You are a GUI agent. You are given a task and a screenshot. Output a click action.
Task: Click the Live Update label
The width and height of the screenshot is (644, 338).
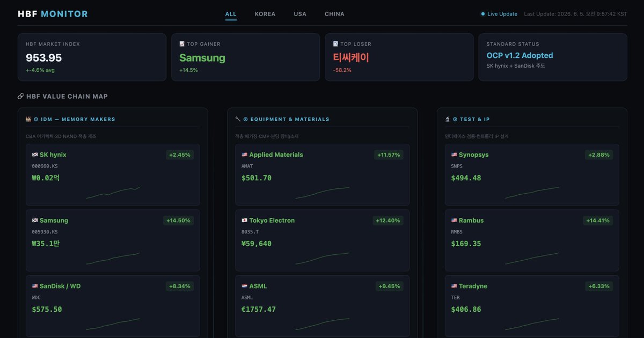coord(502,14)
